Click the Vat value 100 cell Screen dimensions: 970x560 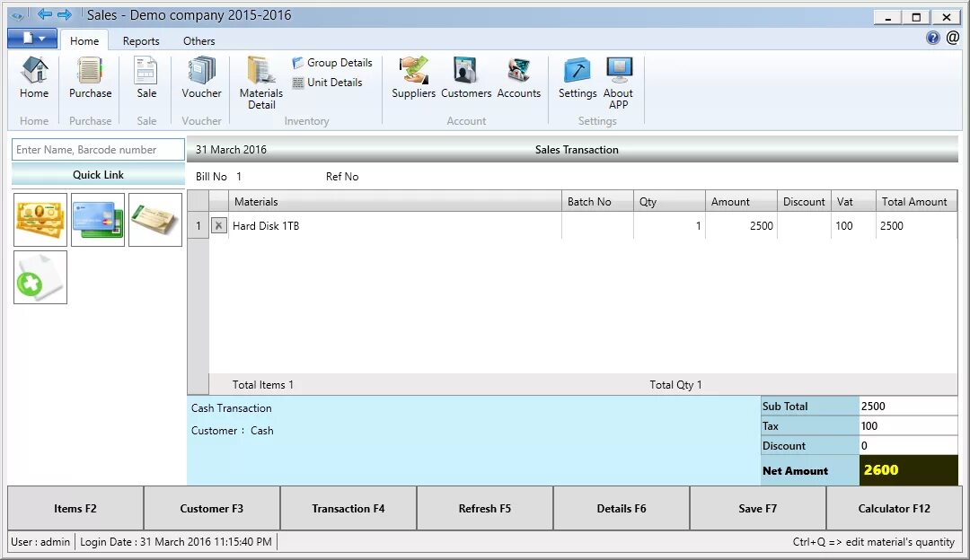[x=853, y=225]
